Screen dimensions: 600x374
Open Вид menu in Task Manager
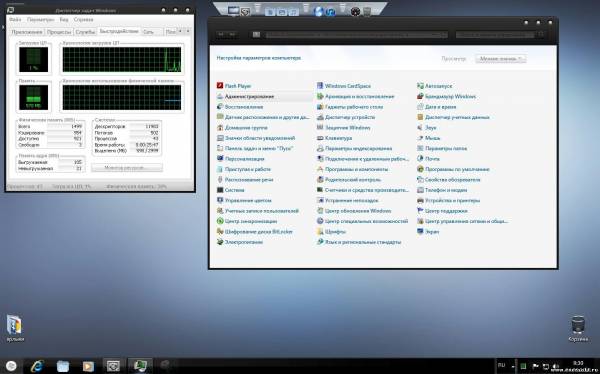pyautogui.click(x=64, y=20)
